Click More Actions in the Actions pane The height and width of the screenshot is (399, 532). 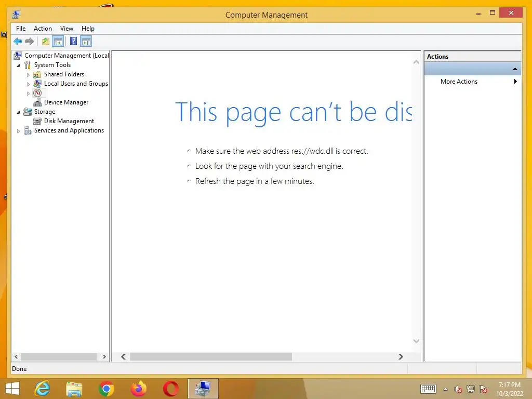click(x=459, y=82)
